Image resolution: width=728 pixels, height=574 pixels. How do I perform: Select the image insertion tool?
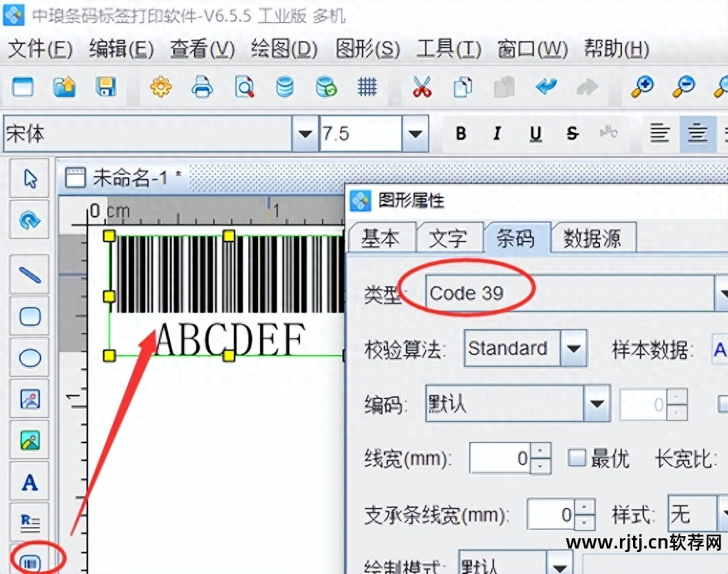(29, 399)
